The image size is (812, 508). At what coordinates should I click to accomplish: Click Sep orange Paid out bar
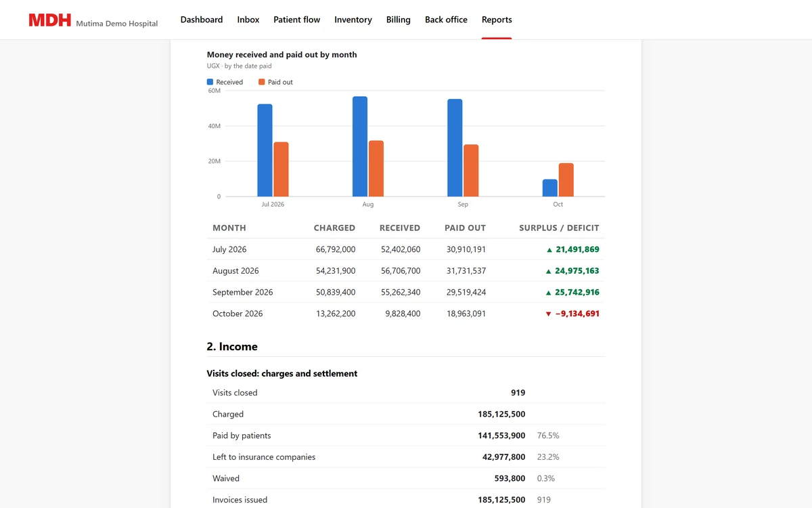click(471, 171)
